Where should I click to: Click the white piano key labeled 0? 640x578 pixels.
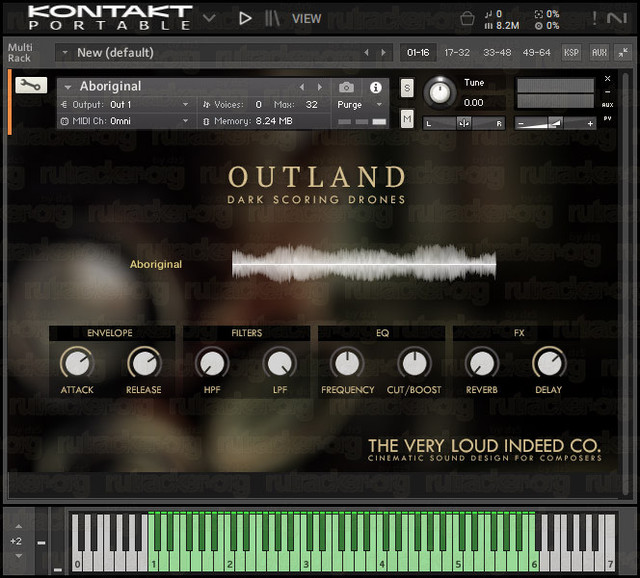click(x=77, y=560)
